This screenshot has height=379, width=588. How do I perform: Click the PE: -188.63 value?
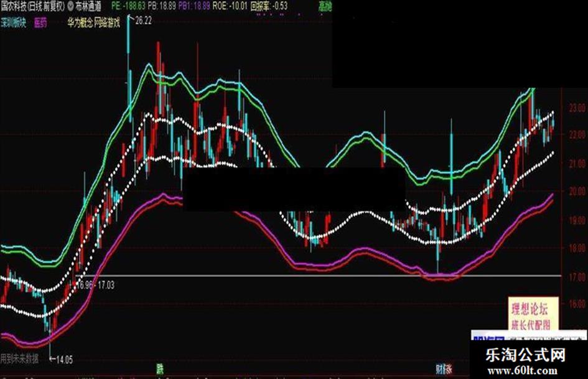point(129,6)
